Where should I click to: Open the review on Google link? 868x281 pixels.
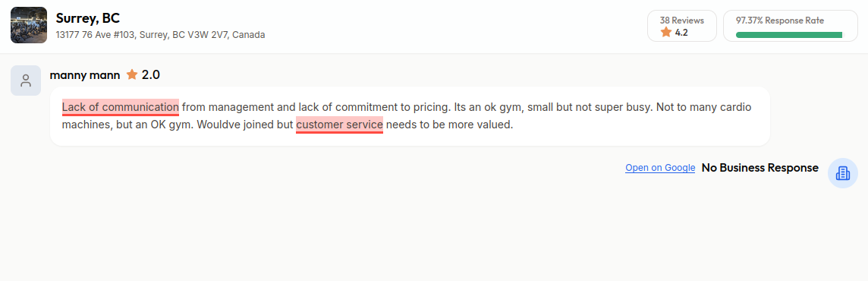[660, 168]
